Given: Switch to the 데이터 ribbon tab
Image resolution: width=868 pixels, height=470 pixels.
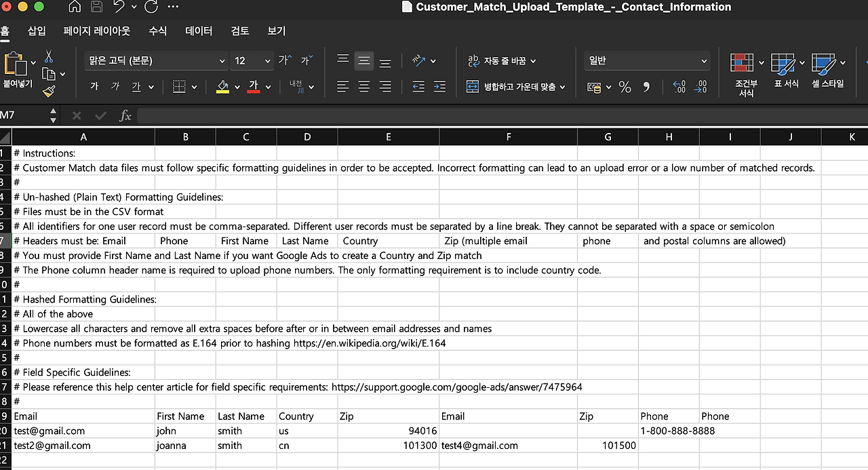Looking at the screenshot, I should [198, 31].
